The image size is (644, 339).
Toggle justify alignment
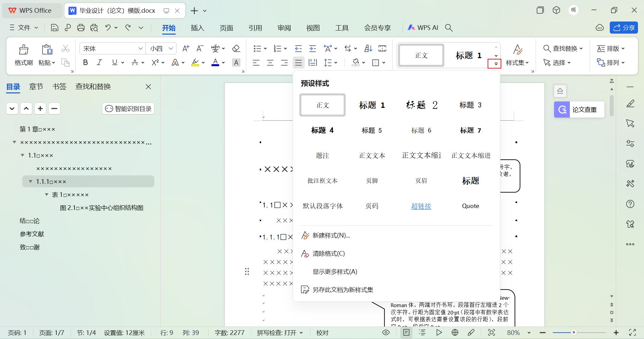298,62
